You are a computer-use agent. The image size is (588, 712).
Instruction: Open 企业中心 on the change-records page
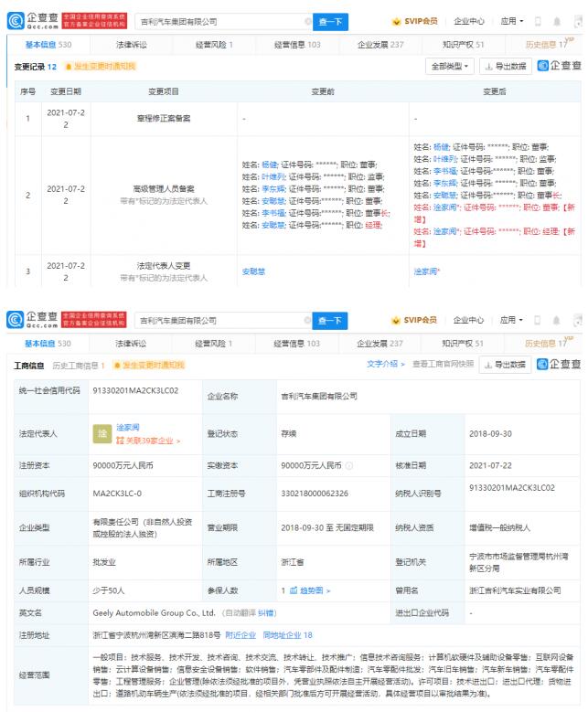pos(469,21)
